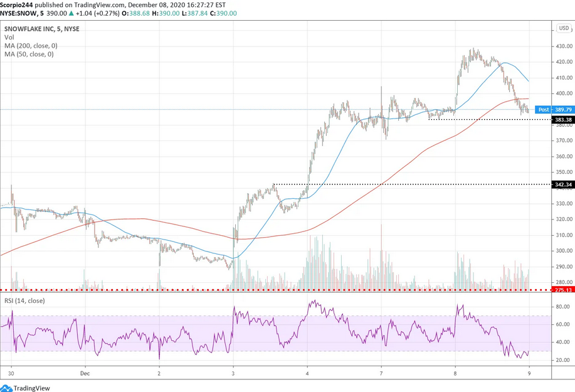Click the H:390.00 high value
The height and width of the screenshot is (392, 575).
click(x=166, y=13)
